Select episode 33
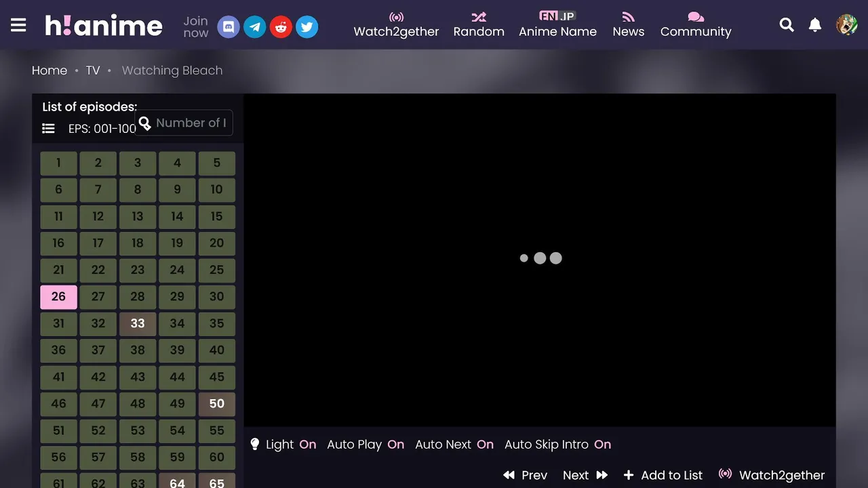This screenshot has width=868, height=488. tap(138, 324)
